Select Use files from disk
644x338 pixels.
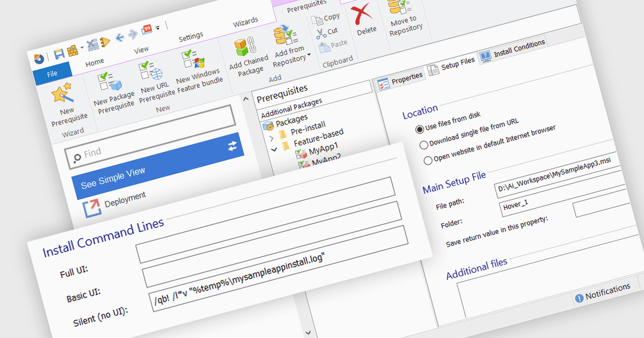[x=448, y=122]
